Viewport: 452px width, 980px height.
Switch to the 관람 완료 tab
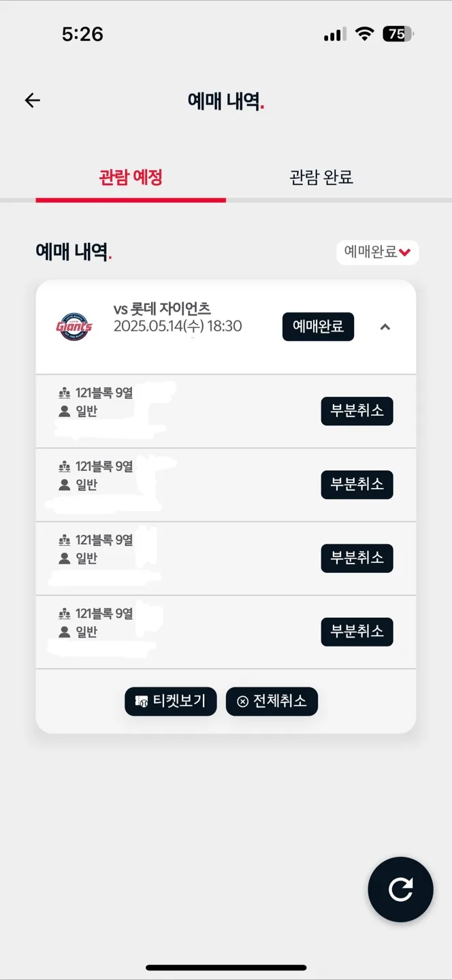point(321,178)
